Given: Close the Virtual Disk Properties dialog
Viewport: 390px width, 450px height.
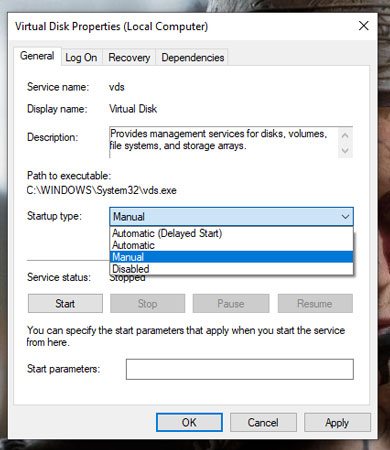Looking at the screenshot, I should pos(363,26).
